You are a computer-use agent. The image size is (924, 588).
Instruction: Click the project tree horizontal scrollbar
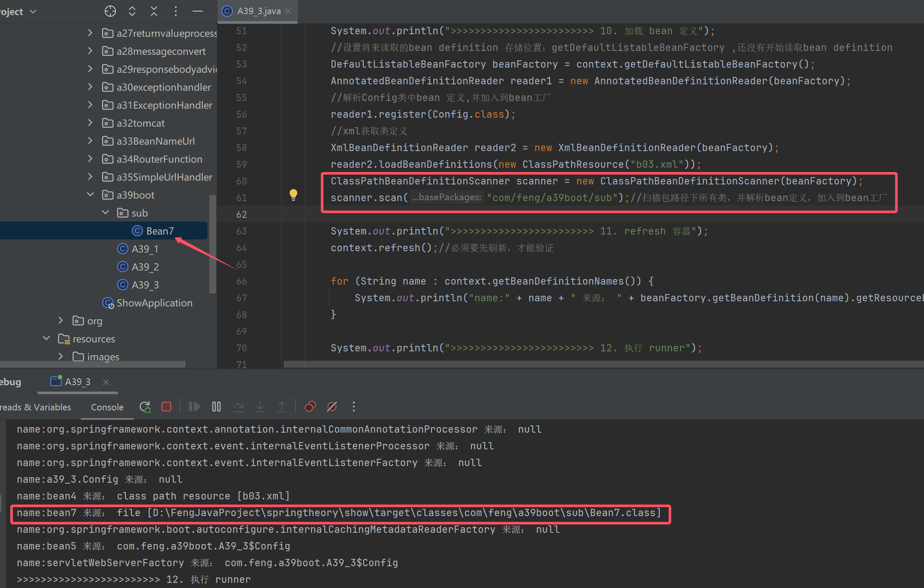pyautogui.click(x=93, y=364)
